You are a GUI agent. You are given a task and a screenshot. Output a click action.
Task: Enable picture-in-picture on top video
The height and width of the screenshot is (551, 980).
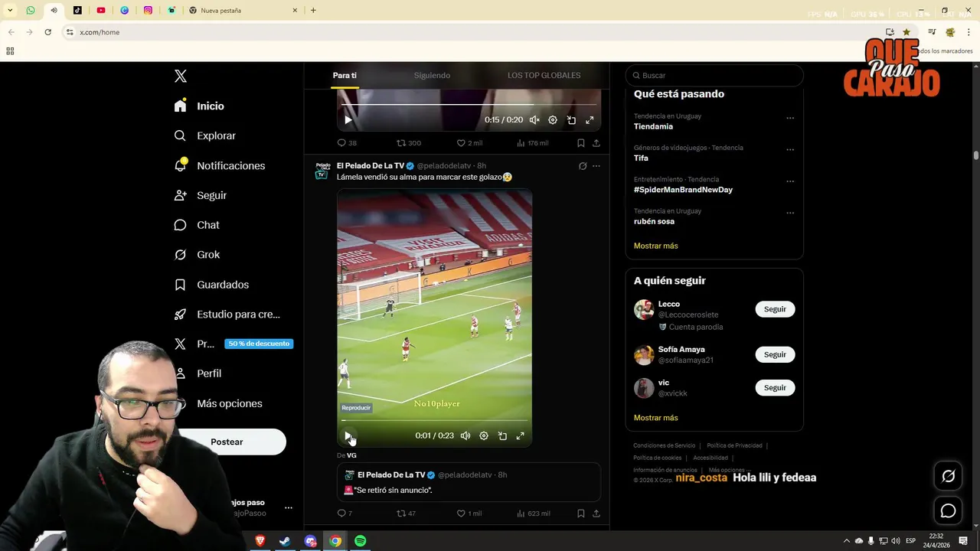(571, 120)
